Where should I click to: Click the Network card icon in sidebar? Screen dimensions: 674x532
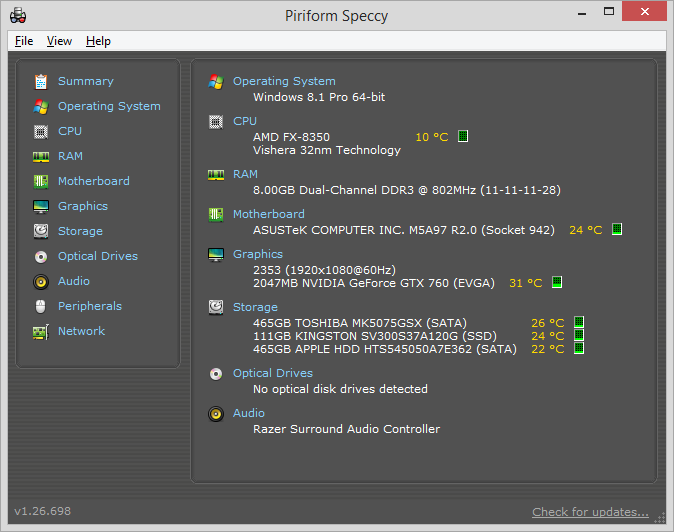[x=41, y=332]
